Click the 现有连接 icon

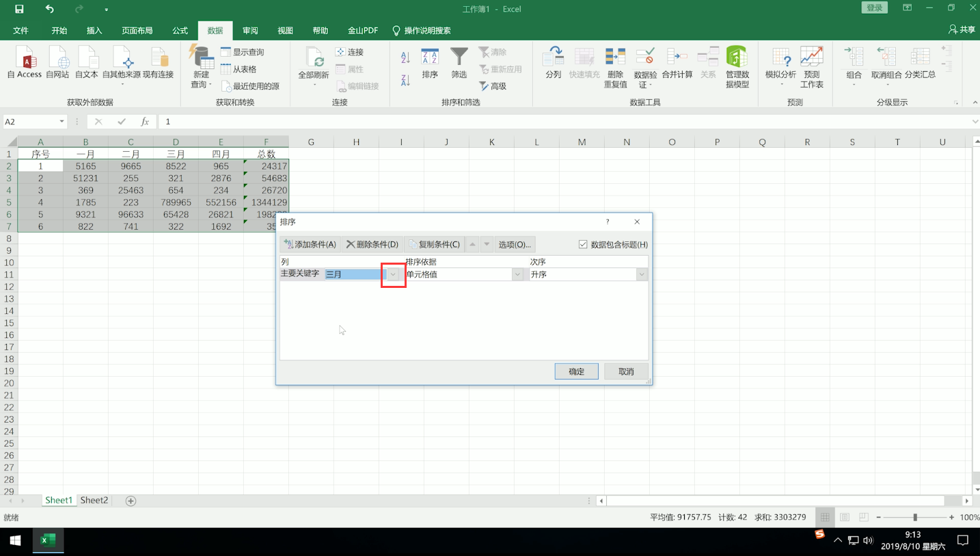[x=158, y=63]
